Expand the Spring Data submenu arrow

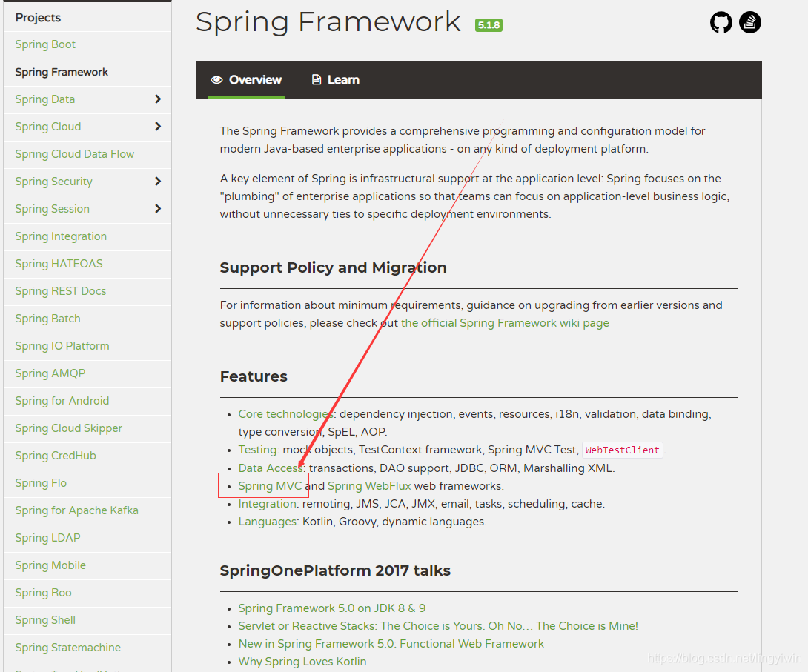[x=158, y=99]
